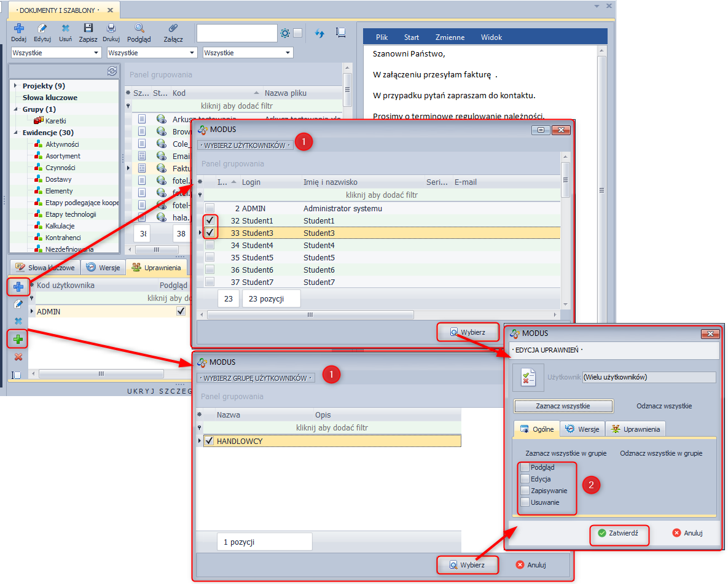Click the refresh icon above the tree panel
This screenshot has width=728, height=584.
(x=112, y=71)
